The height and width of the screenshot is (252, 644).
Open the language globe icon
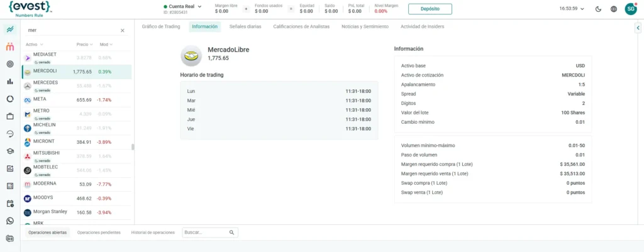pos(614,9)
